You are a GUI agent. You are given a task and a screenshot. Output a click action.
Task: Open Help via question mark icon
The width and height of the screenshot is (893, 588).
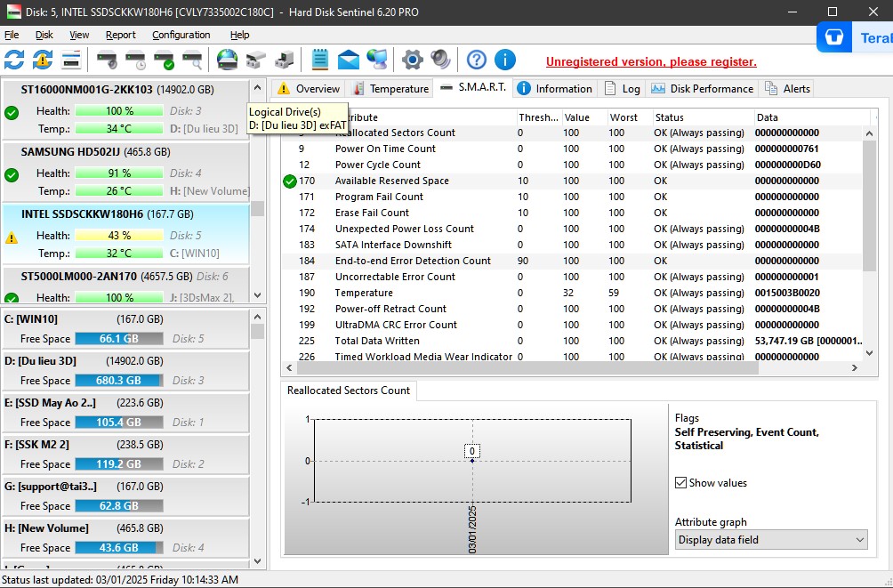click(x=476, y=61)
